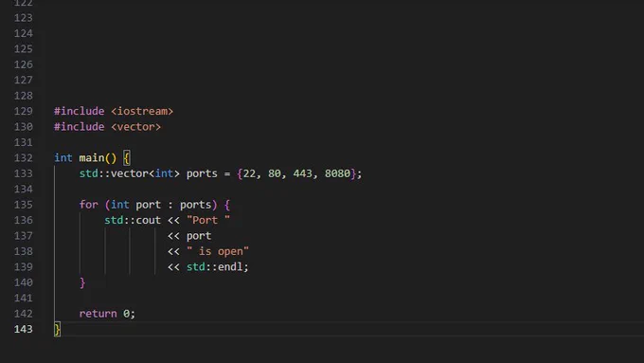Click the " is open" string literal
The height and width of the screenshot is (363, 644).
click(x=218, y=251)
